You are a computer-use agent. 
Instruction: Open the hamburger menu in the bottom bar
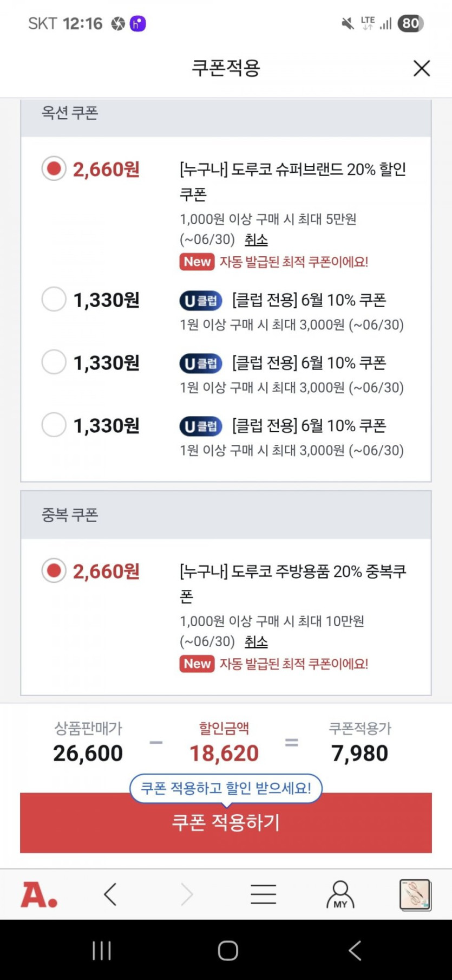[263, 894]
